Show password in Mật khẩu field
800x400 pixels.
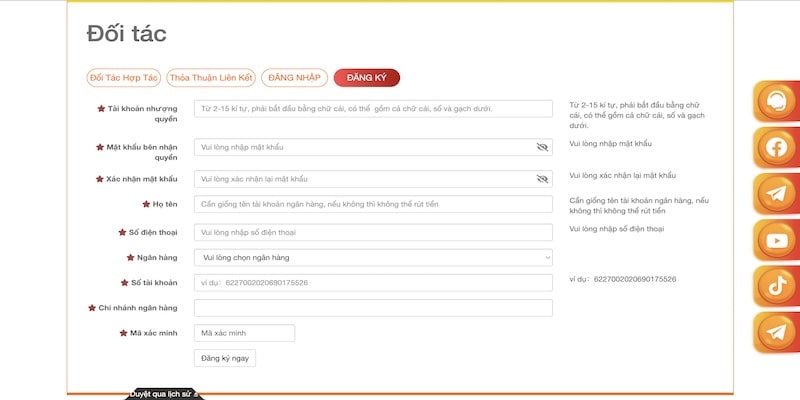coord(542,146)
